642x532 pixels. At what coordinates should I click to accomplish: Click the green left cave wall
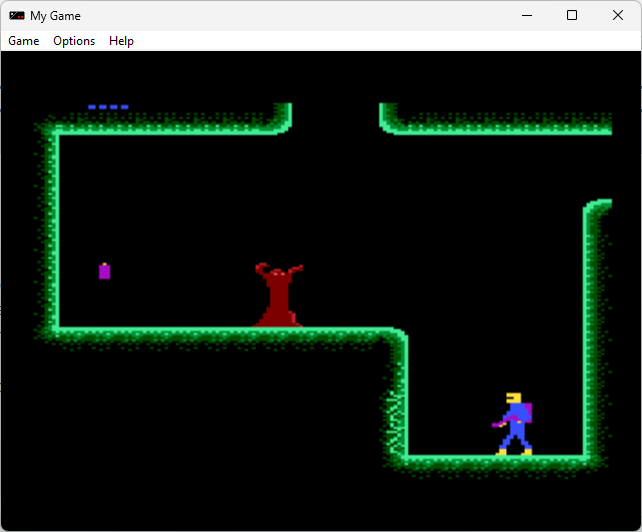pyautogui.click(x=54, y=230)
